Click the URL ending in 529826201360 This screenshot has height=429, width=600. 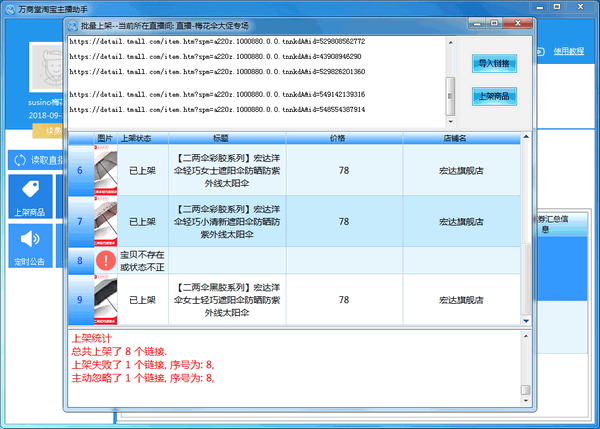coord(217,72)
